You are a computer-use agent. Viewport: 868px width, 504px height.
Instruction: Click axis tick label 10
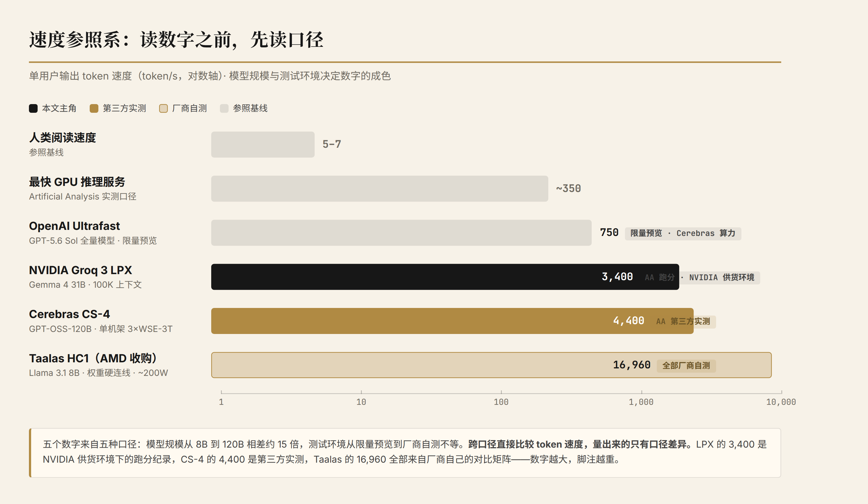click(x=361, y=402)
